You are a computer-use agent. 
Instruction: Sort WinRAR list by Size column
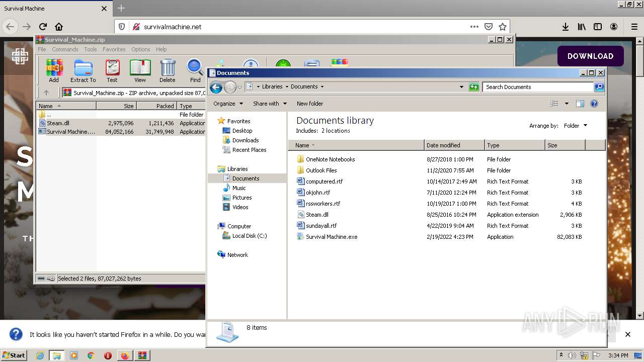116,106
